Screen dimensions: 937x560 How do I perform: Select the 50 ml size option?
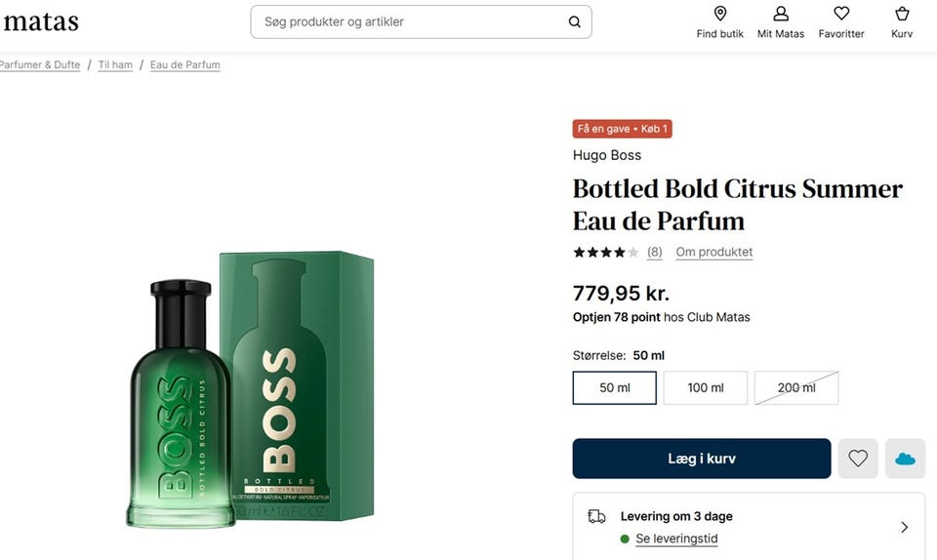[615, 387]
